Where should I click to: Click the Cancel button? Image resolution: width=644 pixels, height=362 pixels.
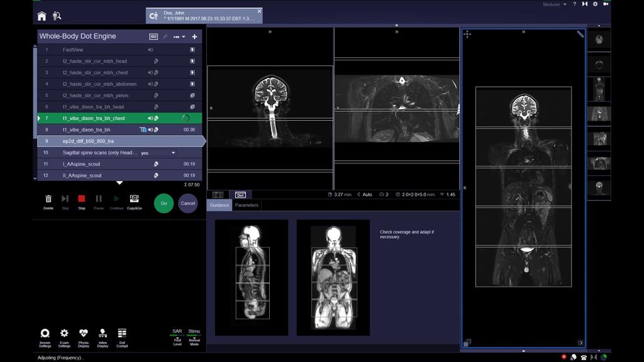point(187,203)
